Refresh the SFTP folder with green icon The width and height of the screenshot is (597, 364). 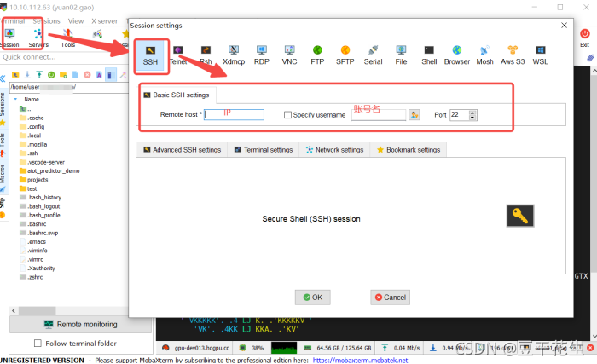pos(51,75)
